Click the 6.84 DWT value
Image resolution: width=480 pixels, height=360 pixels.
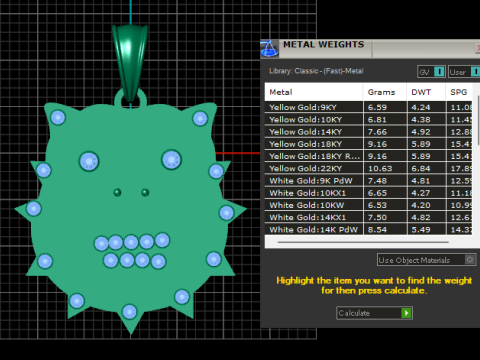(421, 168)
